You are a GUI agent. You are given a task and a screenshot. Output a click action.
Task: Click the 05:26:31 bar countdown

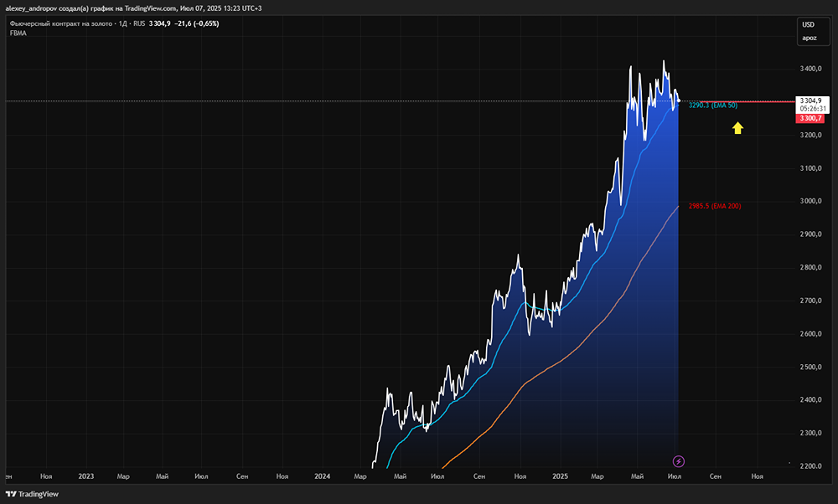[813, 108]
